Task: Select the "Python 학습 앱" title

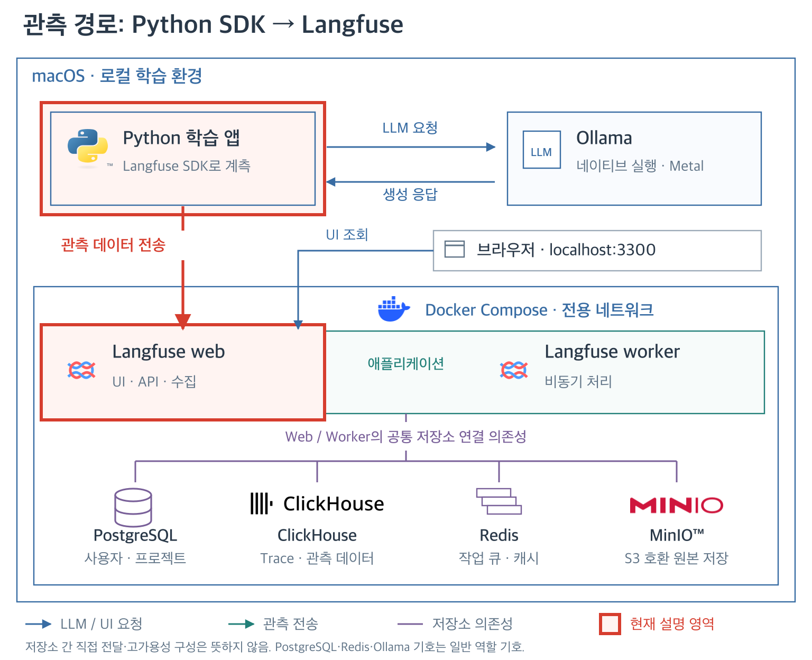Action: pyautogui.click(x=181, y=137)
